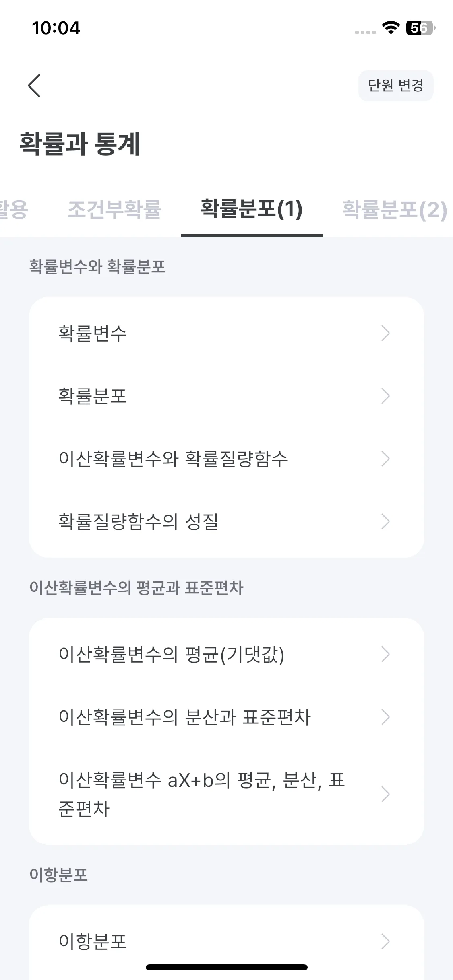The height and width of the screenshot is (980, 453).
Task: Open 확률질량함수의 성질 topic
Action: coord(226,522)
